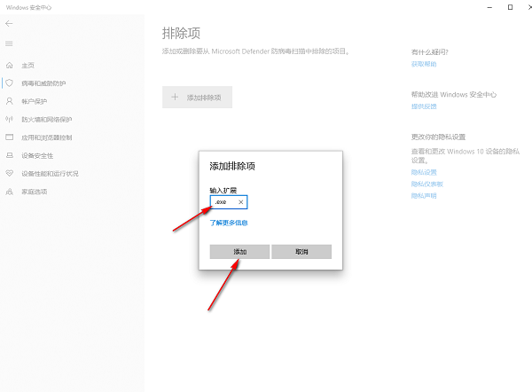Open the hamburger navigation menu
532x392 pixels.
(x=9, y=43)
